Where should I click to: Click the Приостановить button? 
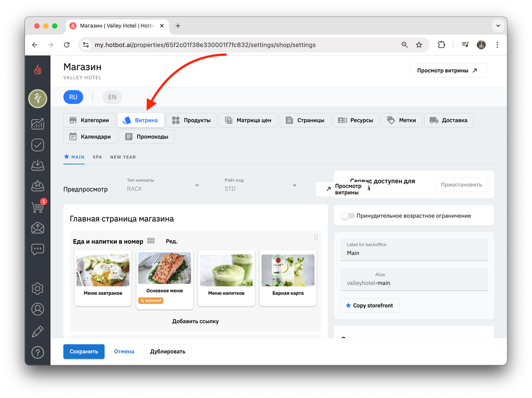pyautogui.click(x=461, y=185)
